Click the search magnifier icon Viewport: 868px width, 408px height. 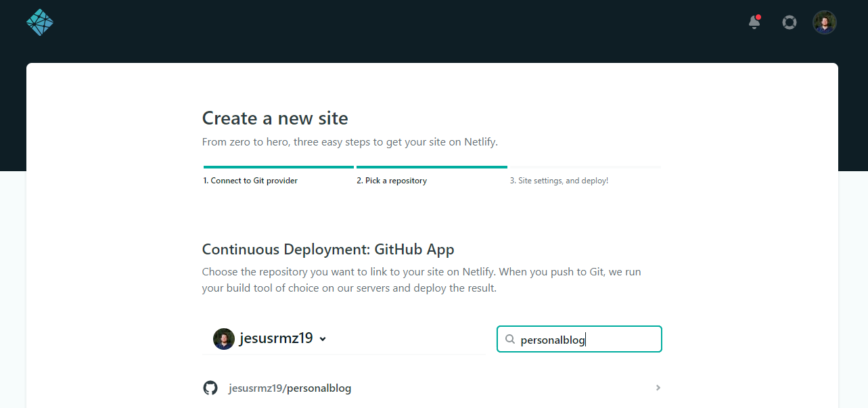click(510, 340)
